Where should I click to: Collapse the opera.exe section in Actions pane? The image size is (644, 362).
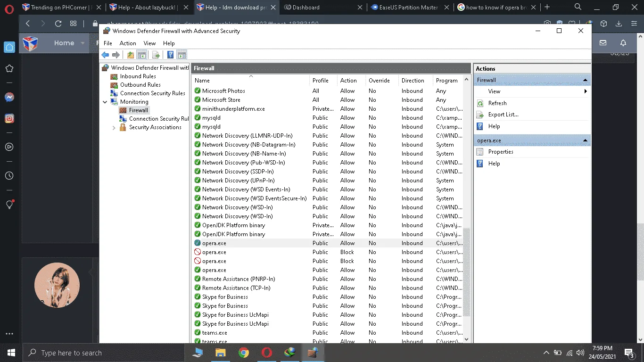(585, 140)
